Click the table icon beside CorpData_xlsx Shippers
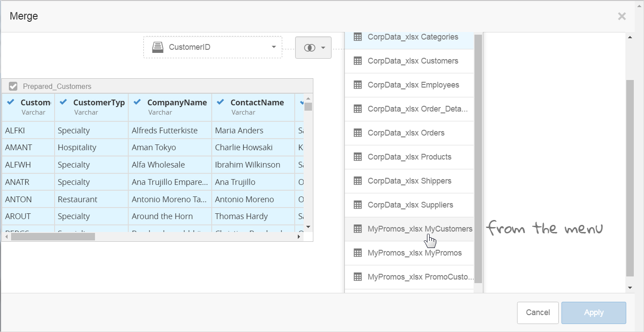The height and width of the screenshot is (332, 644). [x=358, y=181]
